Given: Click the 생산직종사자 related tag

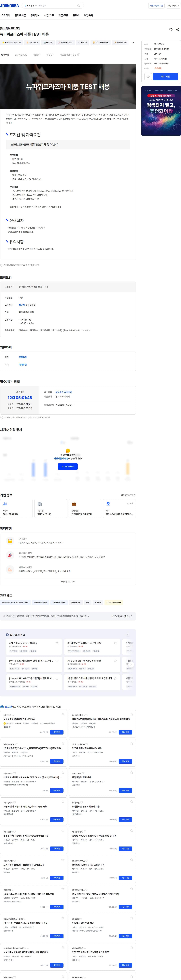Looking at the screenshot, I should (x=76, y=602).
